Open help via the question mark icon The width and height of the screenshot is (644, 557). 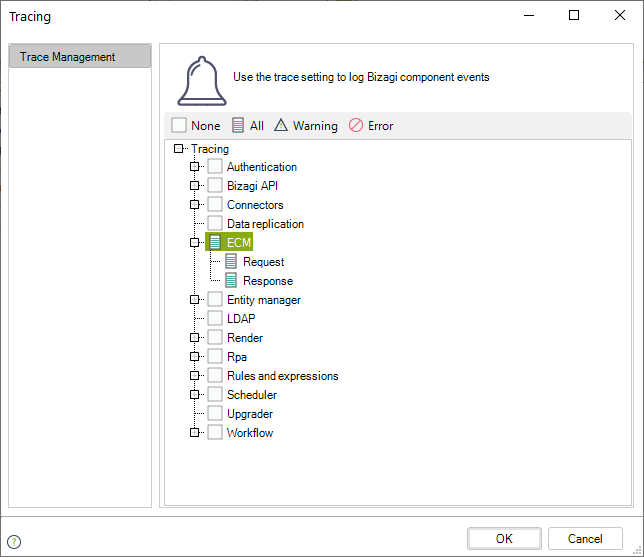[14, 541]
